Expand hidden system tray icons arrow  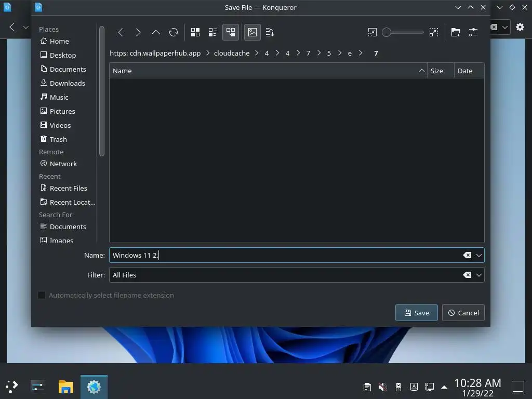point(444,387)
